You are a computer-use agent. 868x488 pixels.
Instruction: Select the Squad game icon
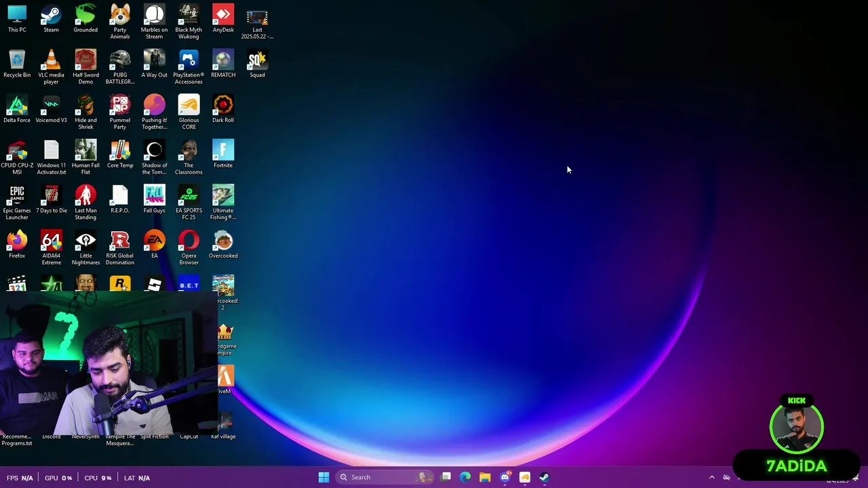257,64
